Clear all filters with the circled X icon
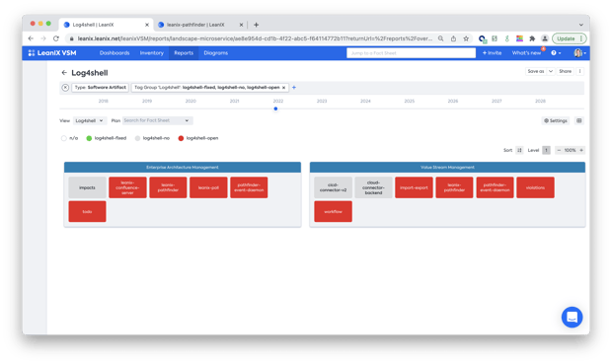This screenshot has height=364, width=612. tap(65, 88)
